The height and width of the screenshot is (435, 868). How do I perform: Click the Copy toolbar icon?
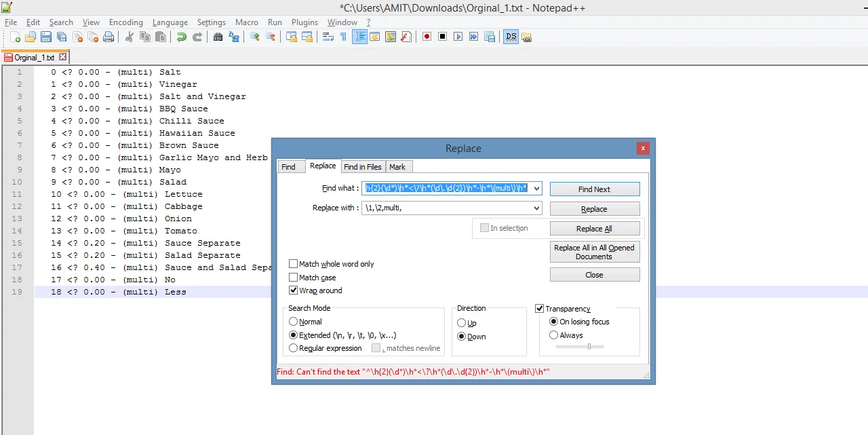[x=144, y=37]
